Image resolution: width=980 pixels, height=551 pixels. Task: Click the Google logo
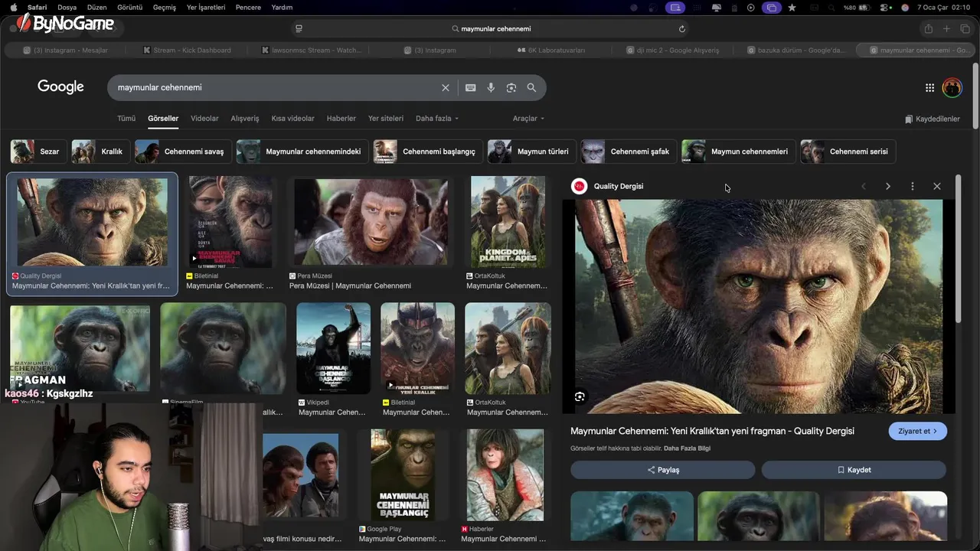[60, 86]
